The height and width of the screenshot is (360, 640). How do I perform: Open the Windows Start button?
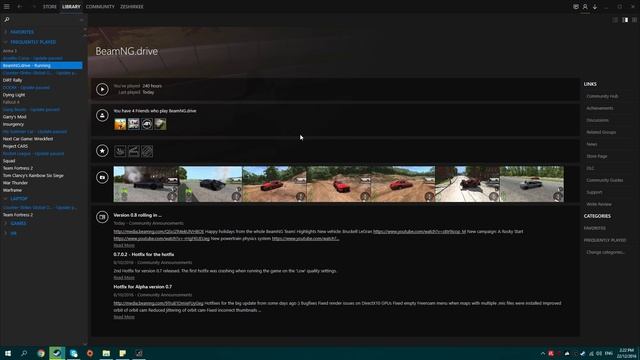7,353
